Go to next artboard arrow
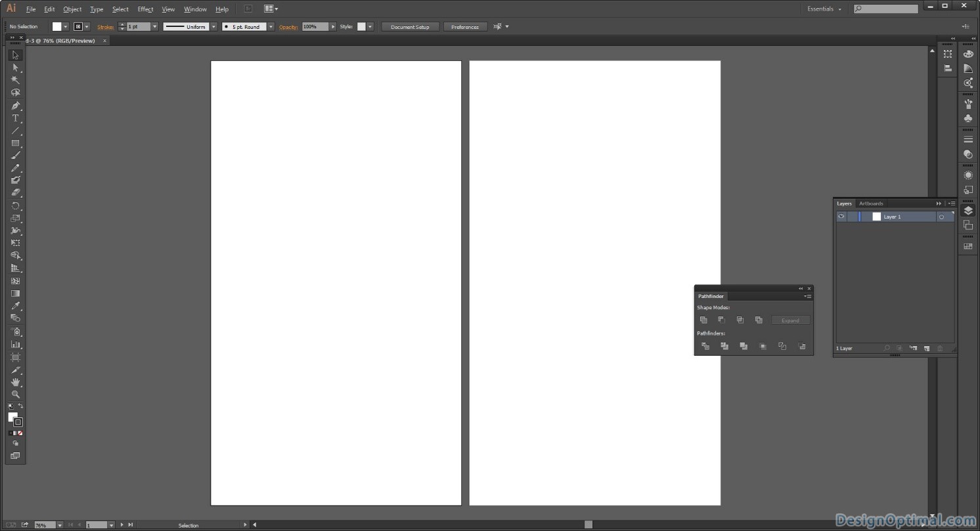This screenshot has height=531, width=980. (x=122, y=525)
